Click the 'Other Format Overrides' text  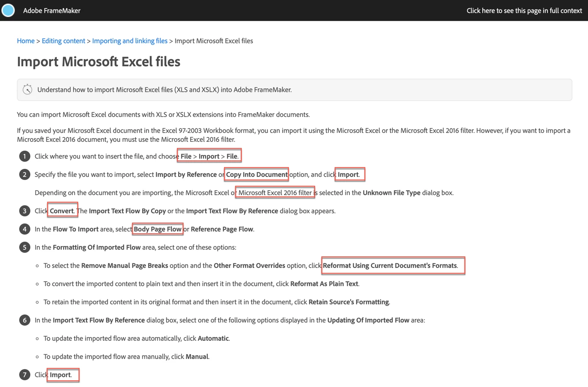point(249,266)
